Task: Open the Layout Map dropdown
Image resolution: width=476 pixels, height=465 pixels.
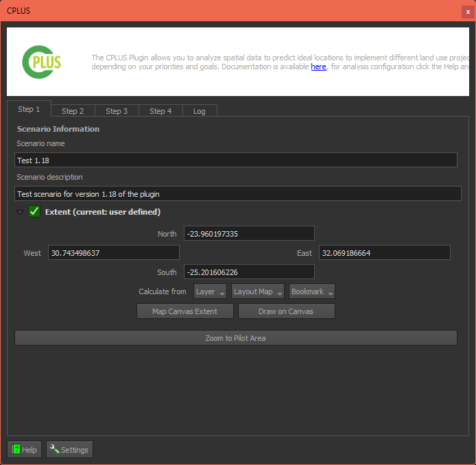Action: pos(258,291)
